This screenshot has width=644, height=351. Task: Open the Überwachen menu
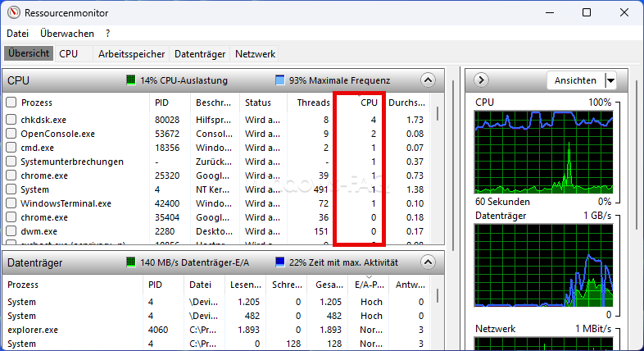click(67, 34)
